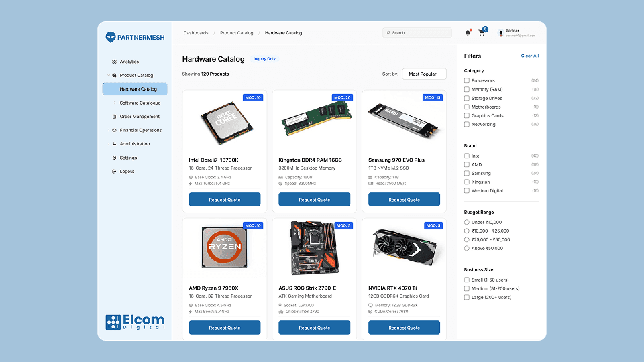Open the Software Catalogue menu item

(140, 103)
